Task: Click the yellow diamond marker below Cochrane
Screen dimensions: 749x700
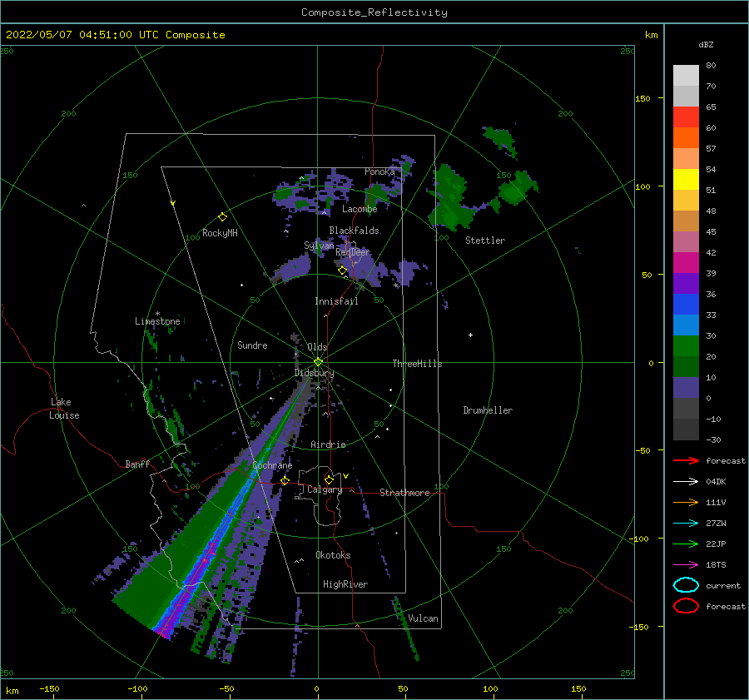Action: [285, 480]
